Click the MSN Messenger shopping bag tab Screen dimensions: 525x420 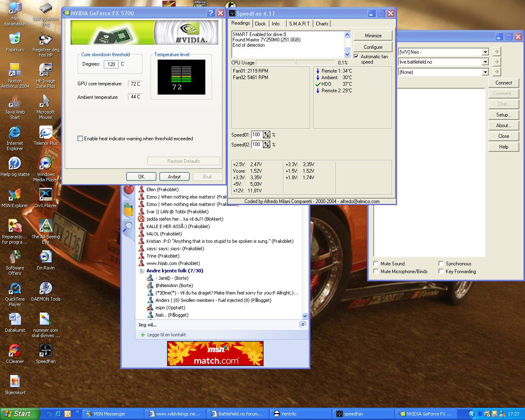pos(128,209)
